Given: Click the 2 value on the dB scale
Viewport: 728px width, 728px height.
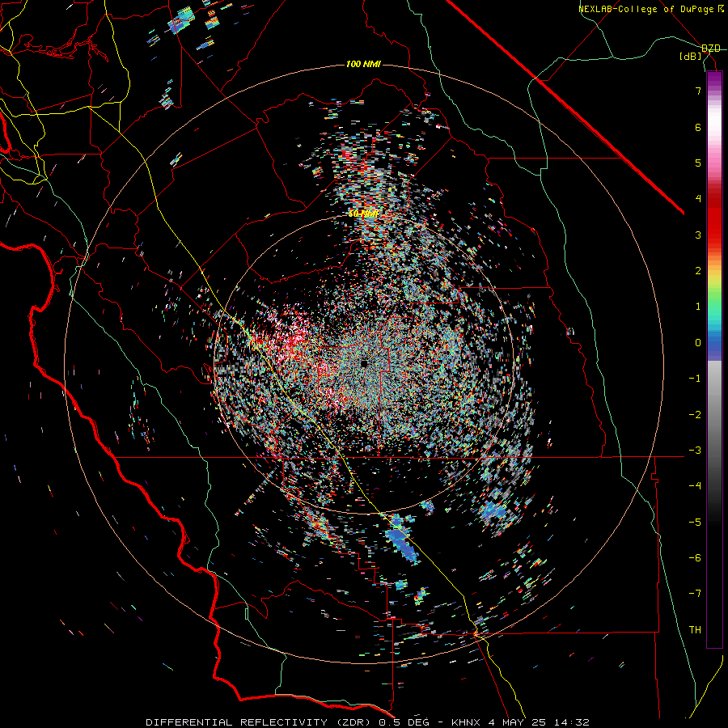Looking at the screenshot, I should point(698,271).
